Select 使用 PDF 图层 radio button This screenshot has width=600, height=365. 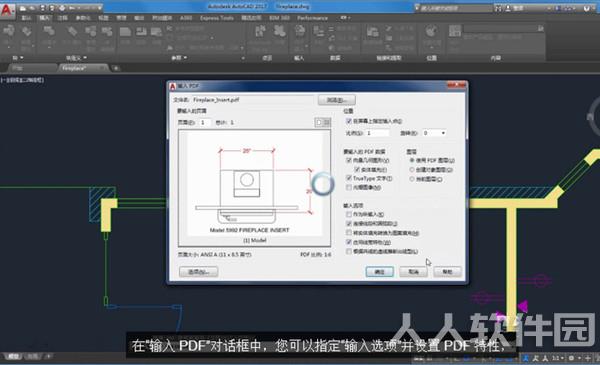[412, 160]
